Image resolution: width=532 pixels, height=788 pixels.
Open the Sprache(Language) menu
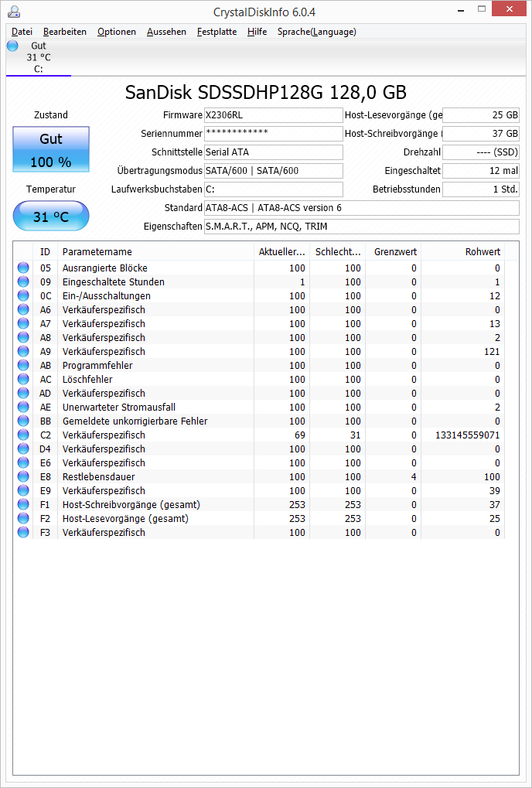click(317, 32)
